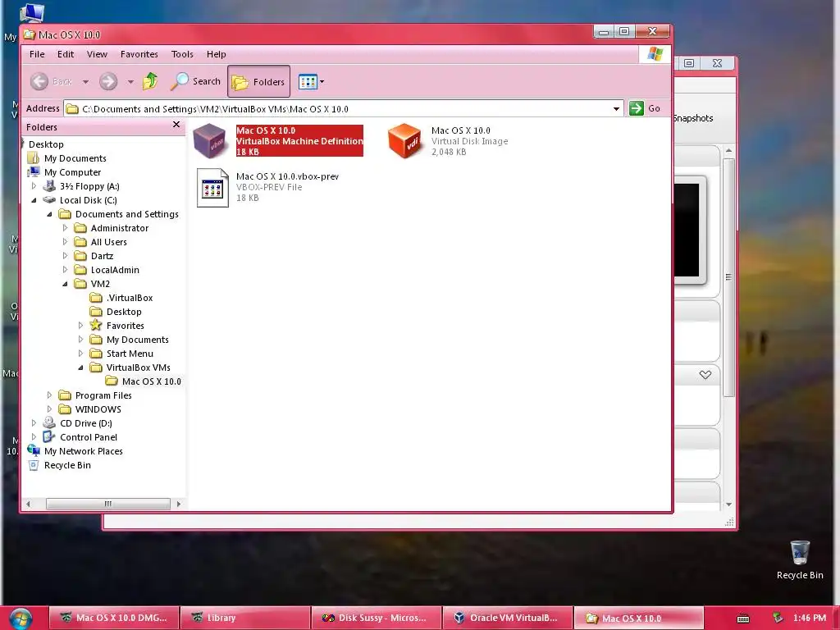Click the Forward navigation arrow icon
This screenshot has width=840, height=630.
click(108, 81)
